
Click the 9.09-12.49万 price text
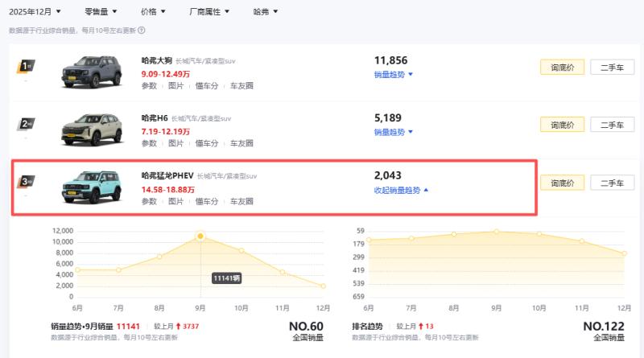(166, 74)
